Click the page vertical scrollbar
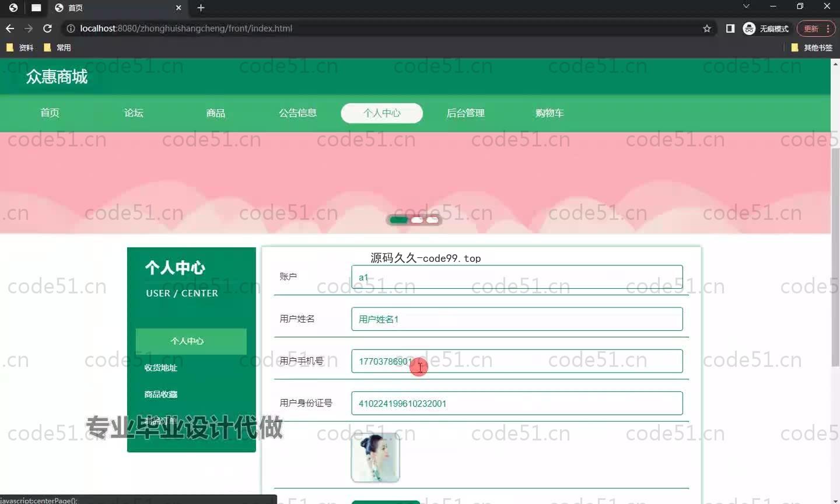840x504 pixels. (x=835, y=257)
